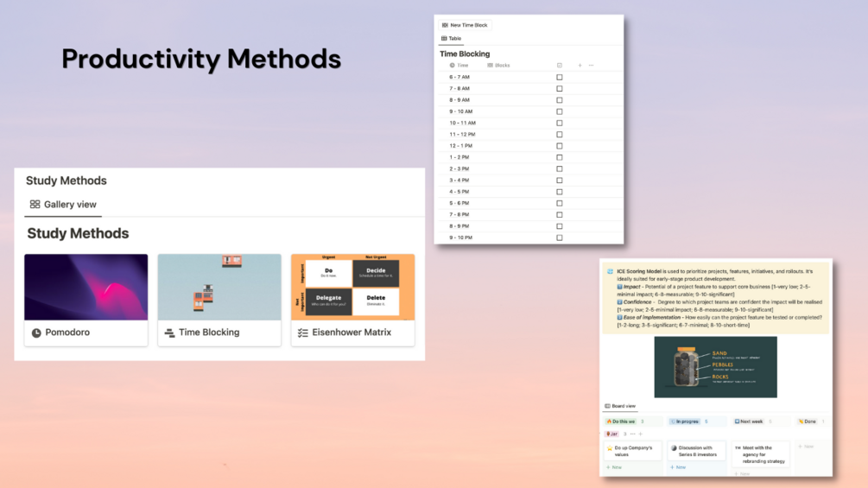Screen dimensions: 868x488
Task: Click the Next week column tag
Action: point(749,421)
